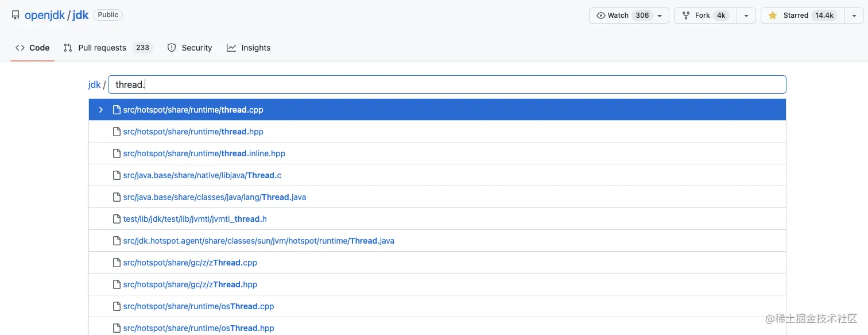Image resolution: width=868 pixels, height=335 pixels.
Task: Click file icon of java/lang/Thread.java row
Action: point(117,197)
